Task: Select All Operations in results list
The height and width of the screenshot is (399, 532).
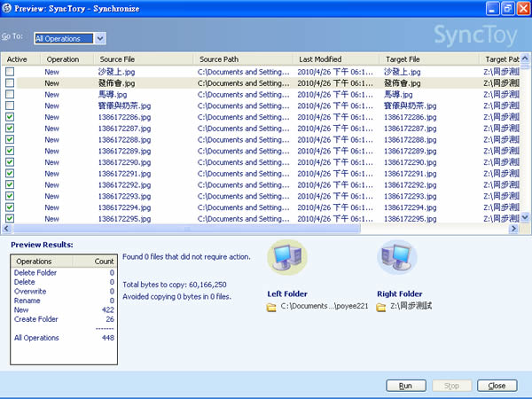Action: 36,338
